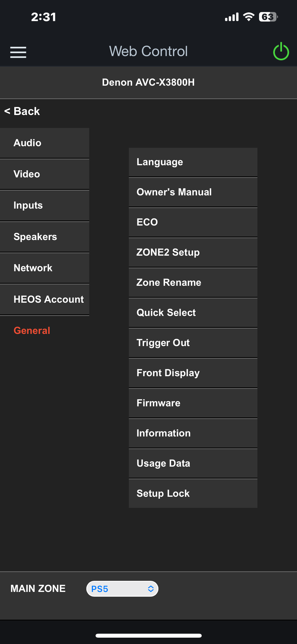Viewport: 297px width, 644px height.
Task: Toggle the green power button
Action: pyautogui.click(x=281, y=52)
